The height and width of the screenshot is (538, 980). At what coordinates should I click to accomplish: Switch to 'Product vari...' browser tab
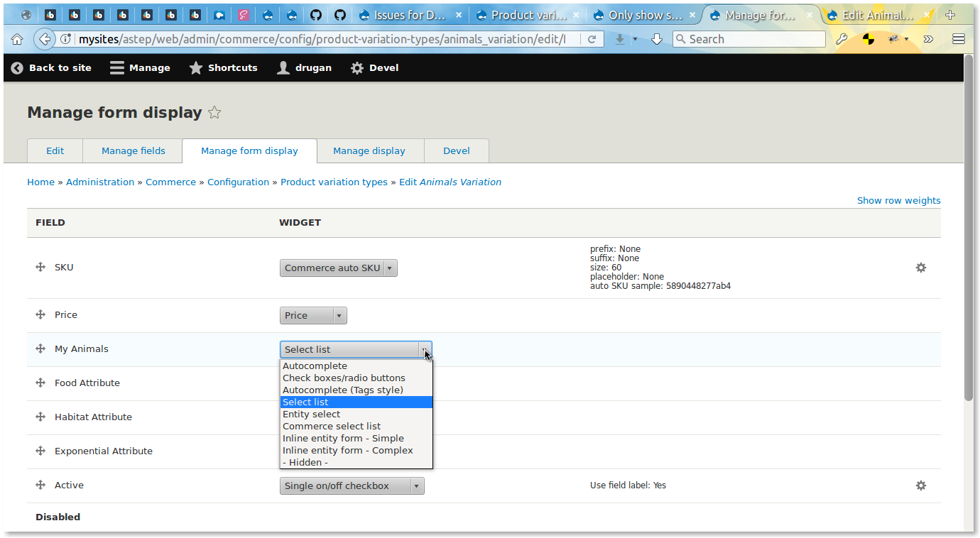(x=528, y=15)
